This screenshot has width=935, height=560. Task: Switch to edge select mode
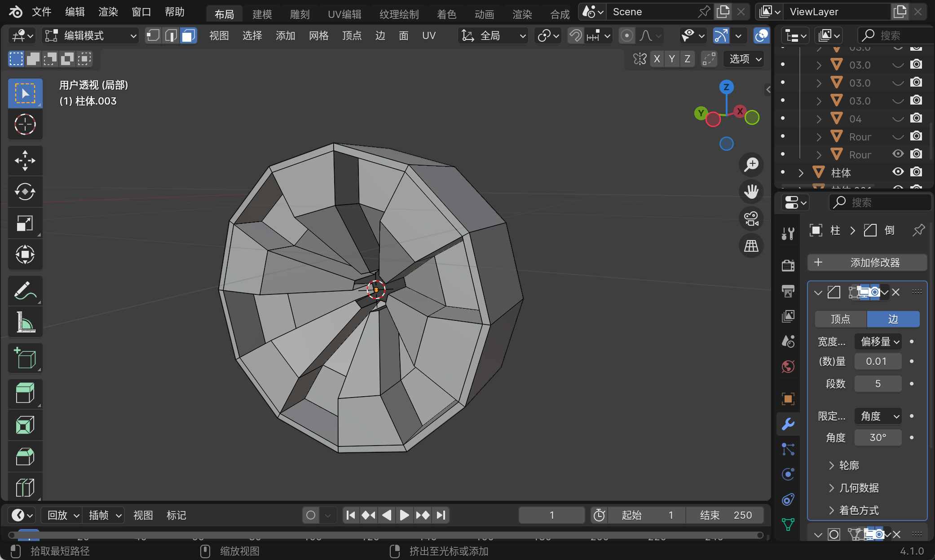171,35
